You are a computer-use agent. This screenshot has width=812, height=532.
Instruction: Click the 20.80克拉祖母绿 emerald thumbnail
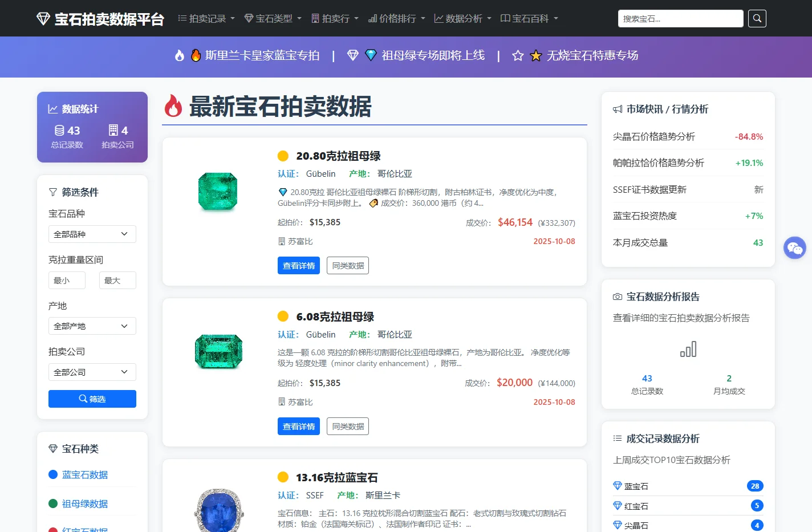[x=218, y=192]
